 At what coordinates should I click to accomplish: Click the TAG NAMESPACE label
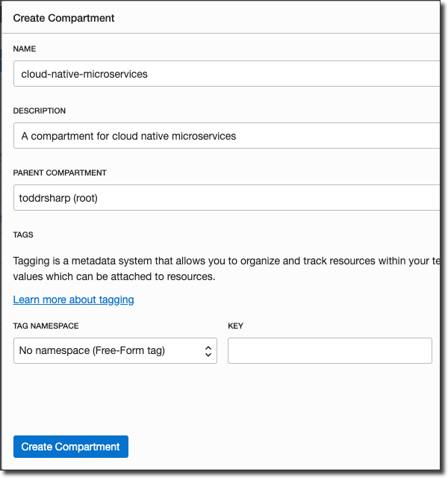point(46,326)
